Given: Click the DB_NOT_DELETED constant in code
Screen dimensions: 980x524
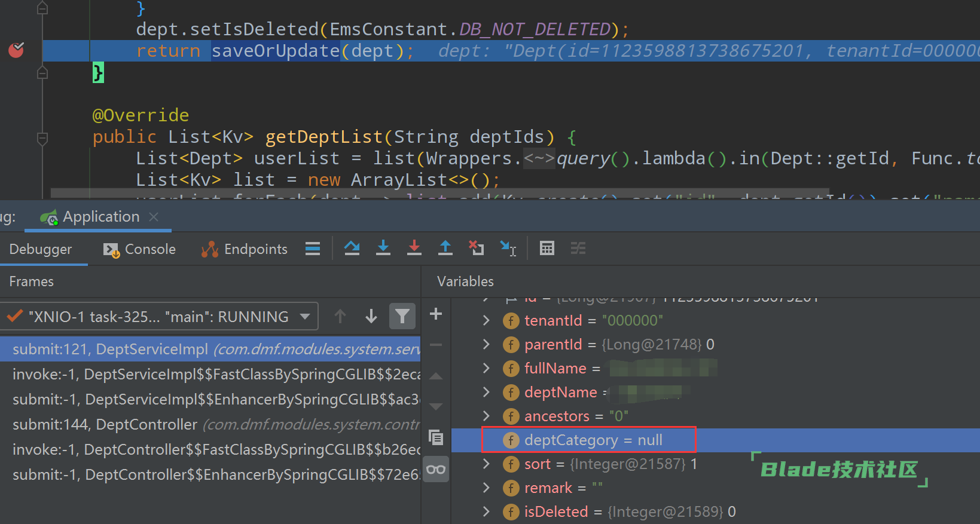Looking at the screenshot, I should coord(535,29).
